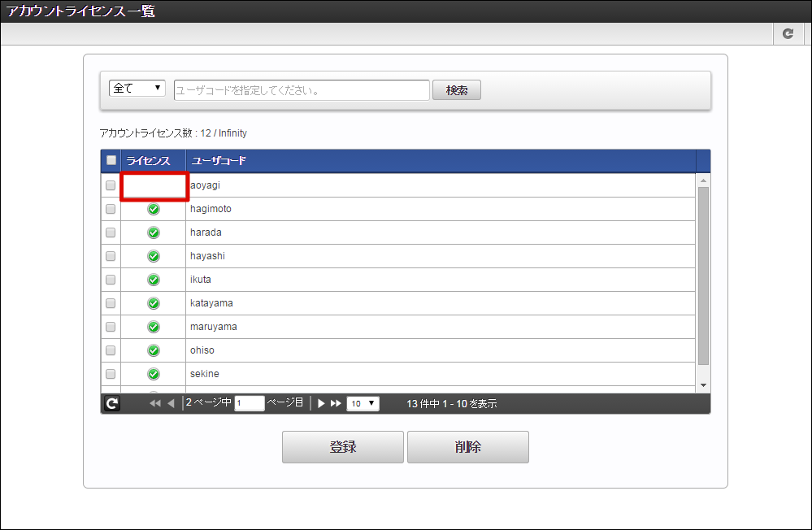Click the 削除 delete button
This screenshot has height=530, width=812.
click(468, 447)
